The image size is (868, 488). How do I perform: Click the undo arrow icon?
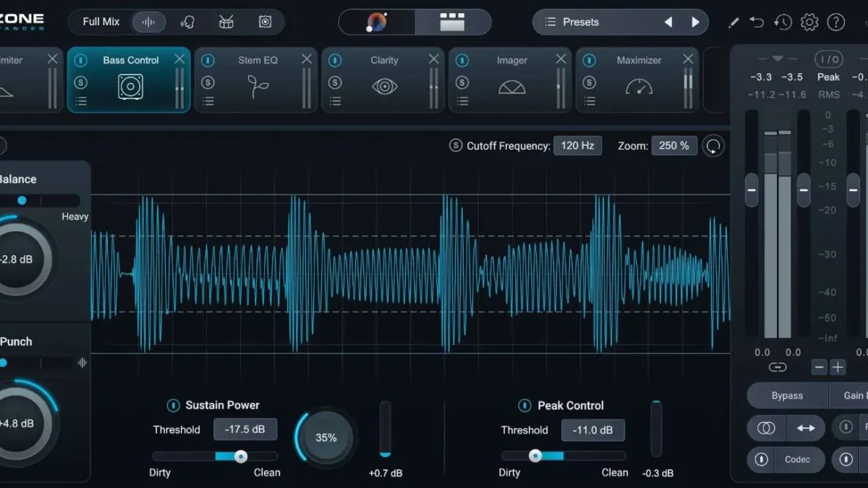[757, 22]
